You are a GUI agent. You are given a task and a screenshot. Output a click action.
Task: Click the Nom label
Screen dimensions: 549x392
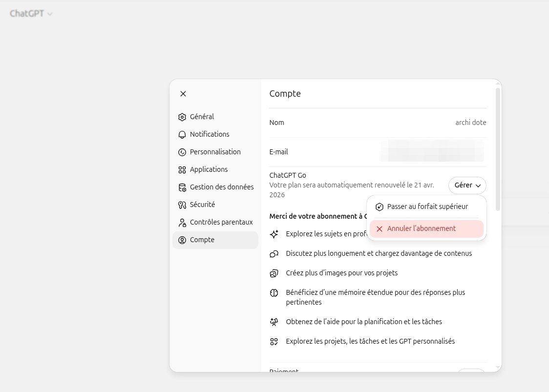point(276,123)
